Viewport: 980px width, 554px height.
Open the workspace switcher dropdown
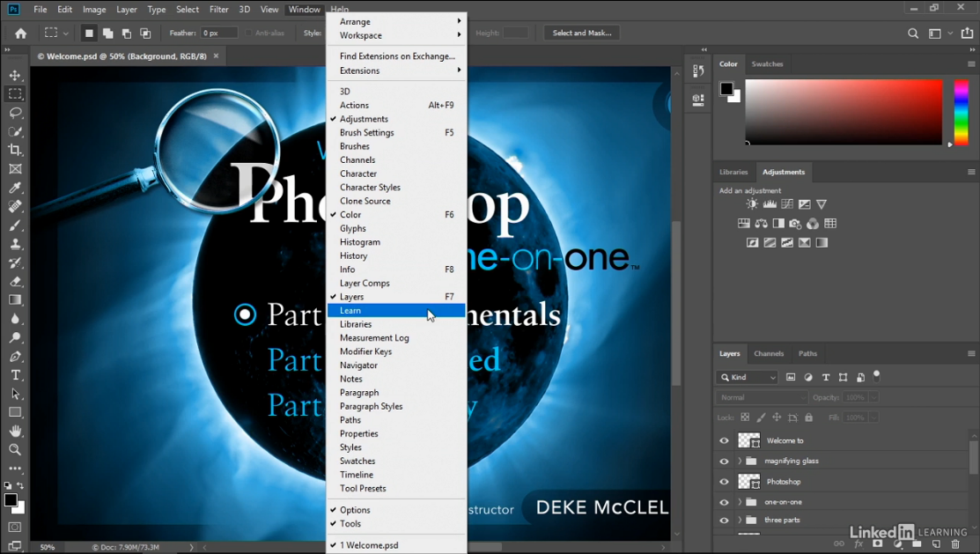point(940,33)
